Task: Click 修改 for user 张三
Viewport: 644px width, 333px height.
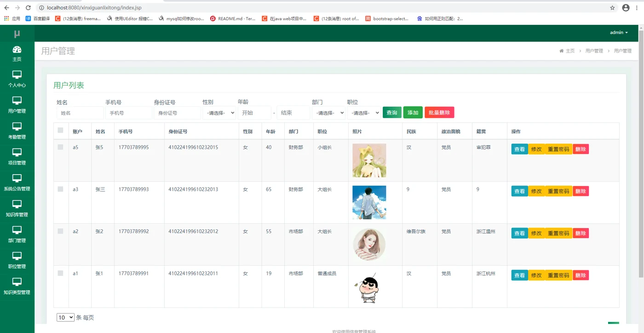Action: (x=536, y=191)
